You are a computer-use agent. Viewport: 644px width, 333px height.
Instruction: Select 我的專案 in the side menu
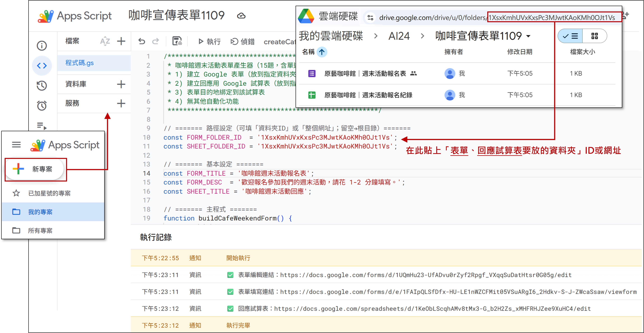coord(40,212)
